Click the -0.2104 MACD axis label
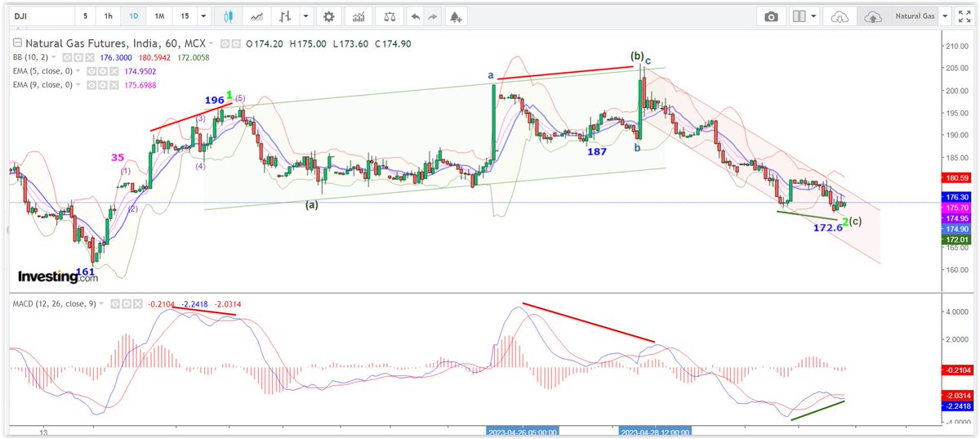This screenshot has width=980, height=439. click(956, 370)
